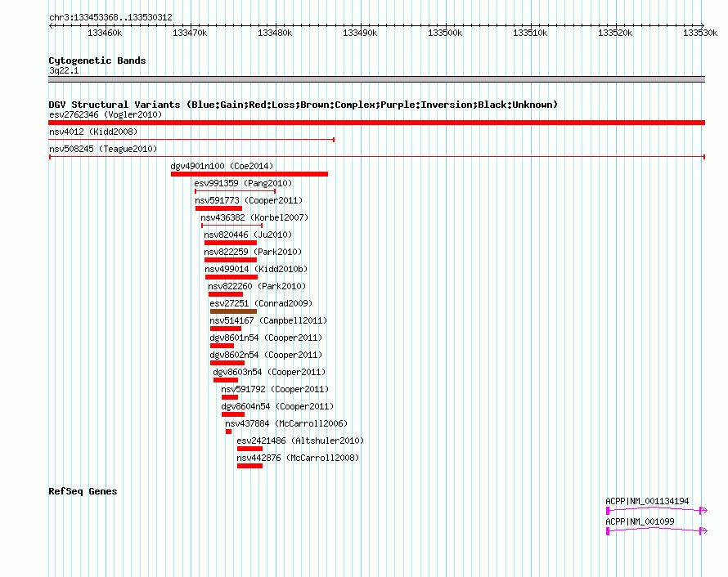The image size is (728, 577).
Task: Select the 3q22.1 band label
Action: pos(64,70)
